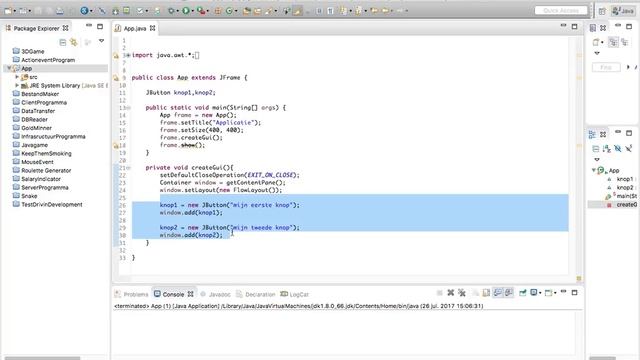Click the Open Perspective icon

602,11
